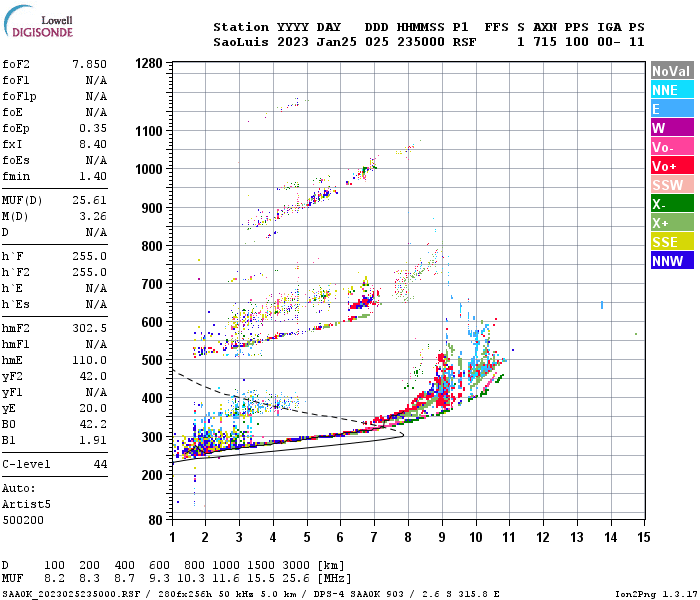This screenshot has height=600, width=700.
Task: Click the foEp value 0.35
Action: tap(93, 129)
